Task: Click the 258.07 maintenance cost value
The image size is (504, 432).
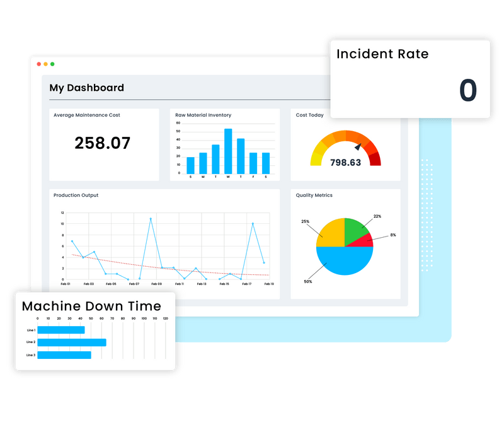Action: pos(104,143)
